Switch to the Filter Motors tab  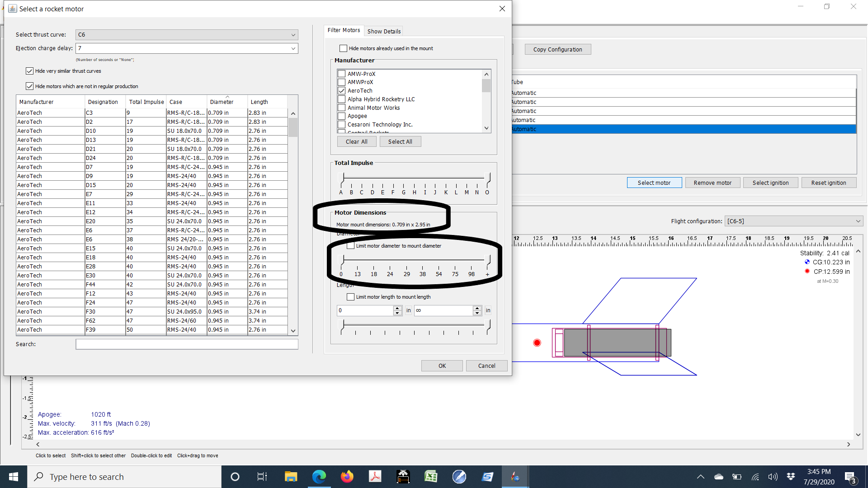point(344,30)
